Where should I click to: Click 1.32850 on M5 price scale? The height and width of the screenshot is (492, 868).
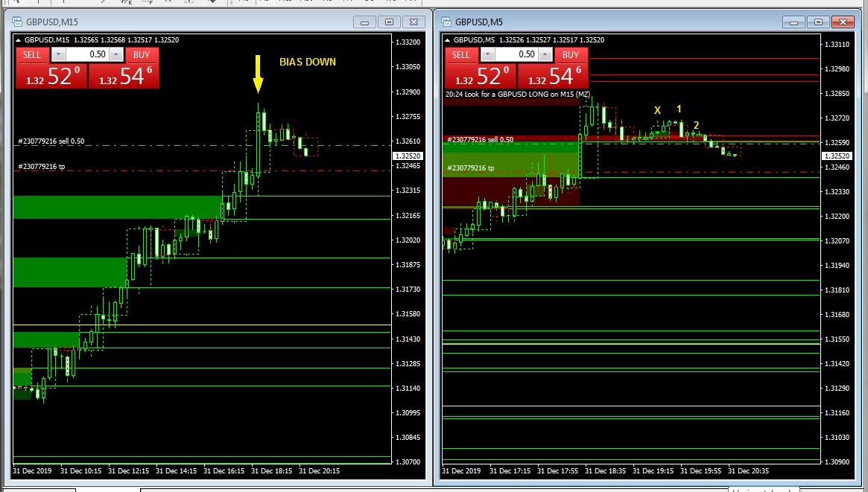[x=837, y=94]
